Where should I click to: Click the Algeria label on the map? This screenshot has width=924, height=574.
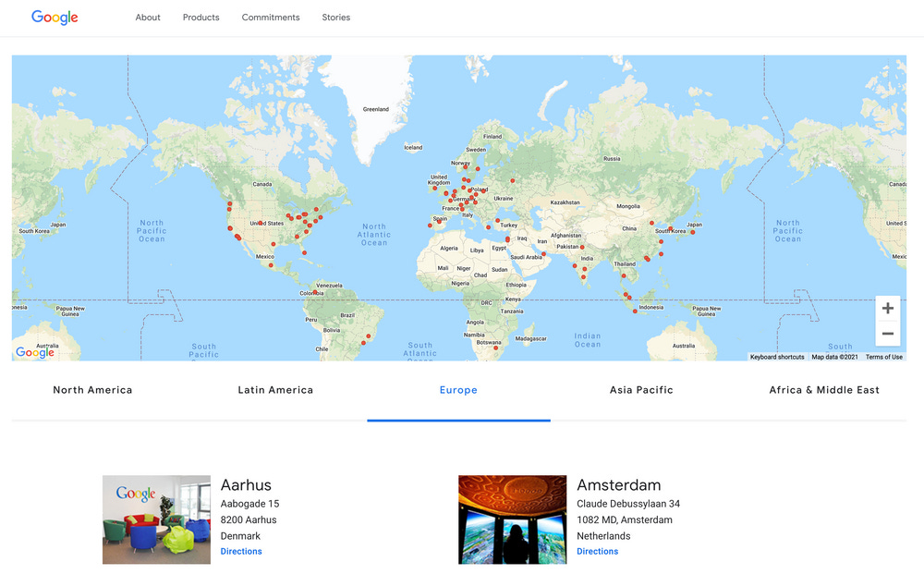449,248
